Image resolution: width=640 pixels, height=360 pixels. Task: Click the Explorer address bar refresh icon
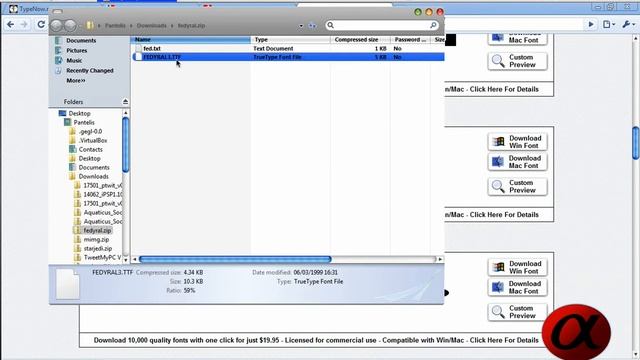(312, 25)
